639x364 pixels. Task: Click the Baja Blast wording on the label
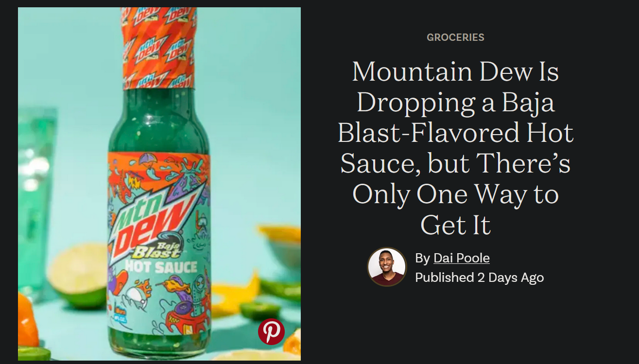[151, 250]
